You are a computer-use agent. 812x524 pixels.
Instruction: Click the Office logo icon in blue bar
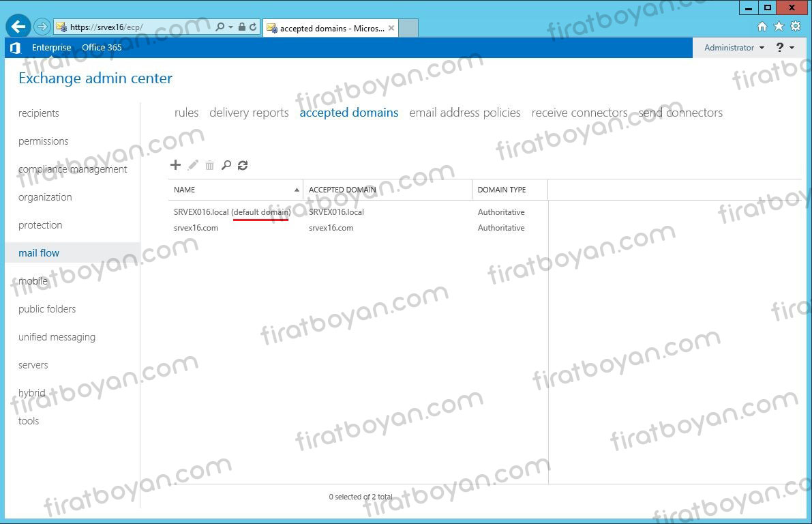pyautogui.click(x=16, y=48)
